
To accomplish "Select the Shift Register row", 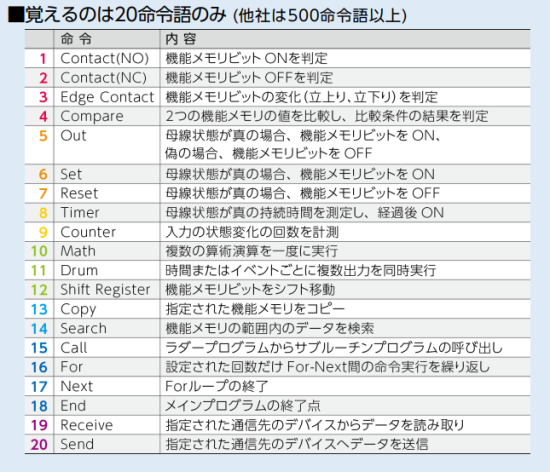I will (277, 290).
